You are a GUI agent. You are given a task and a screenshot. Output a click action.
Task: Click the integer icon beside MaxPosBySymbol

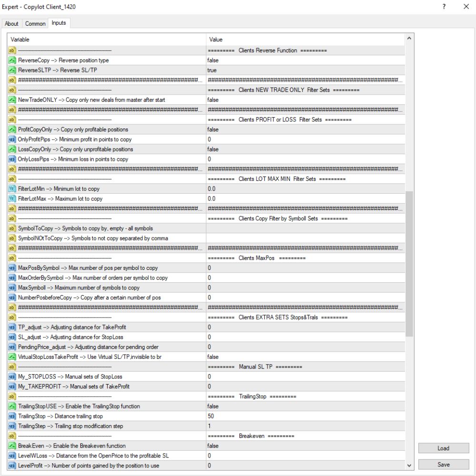[12, 268]
